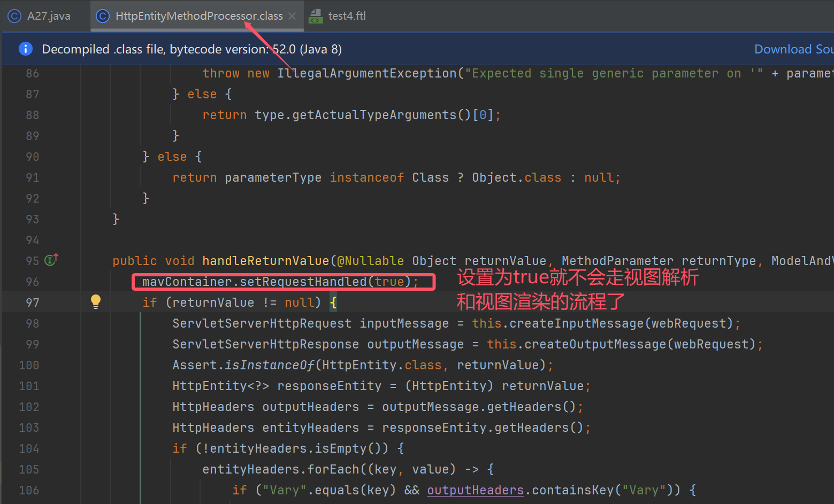
Task: Click the underlined outputHeaders variable on line 106
Action: click(475, 490)
